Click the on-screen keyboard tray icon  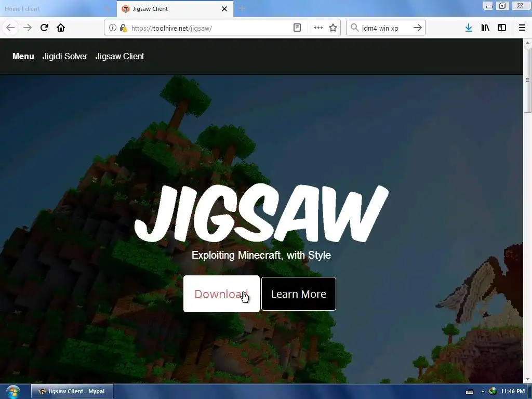pos(470,392)
